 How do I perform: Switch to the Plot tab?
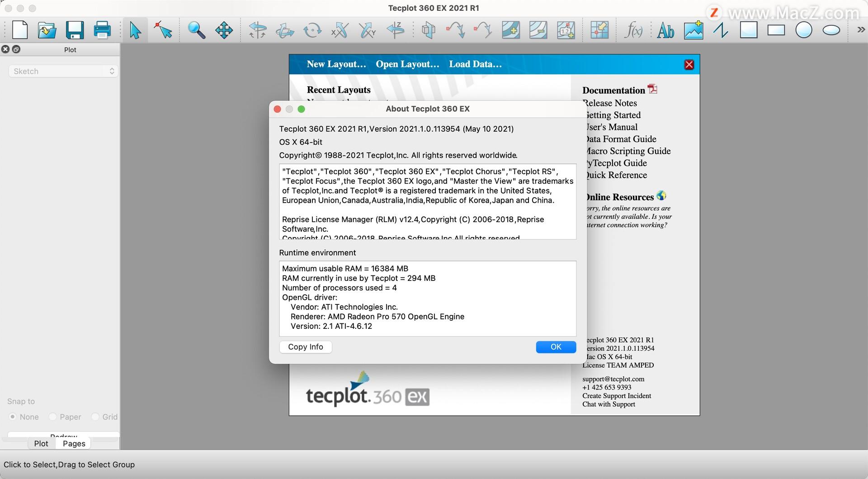[x=41, y=444]
